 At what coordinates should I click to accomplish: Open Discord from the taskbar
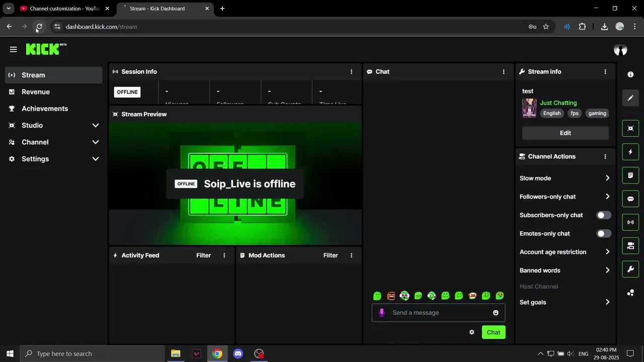pos(238,354)
